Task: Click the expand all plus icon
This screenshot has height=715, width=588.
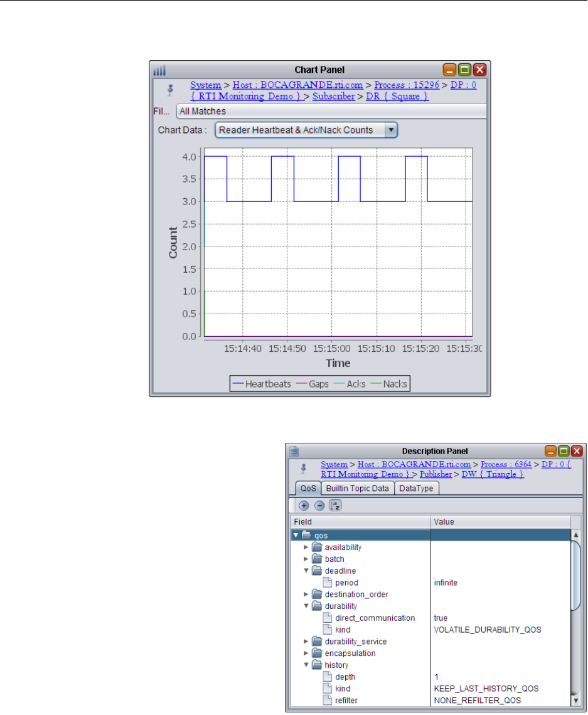Action: 304,506
